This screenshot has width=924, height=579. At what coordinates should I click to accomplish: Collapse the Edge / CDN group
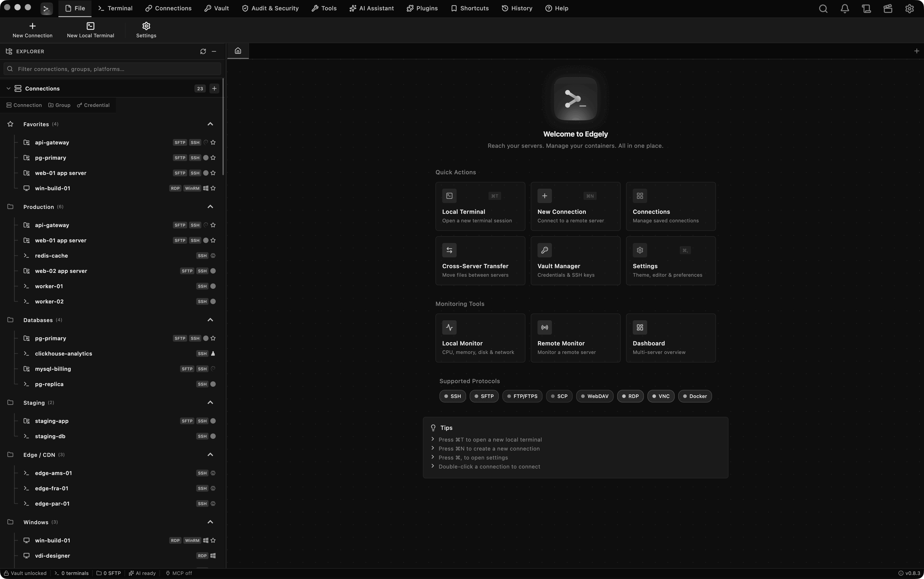[x=210, y=455]
